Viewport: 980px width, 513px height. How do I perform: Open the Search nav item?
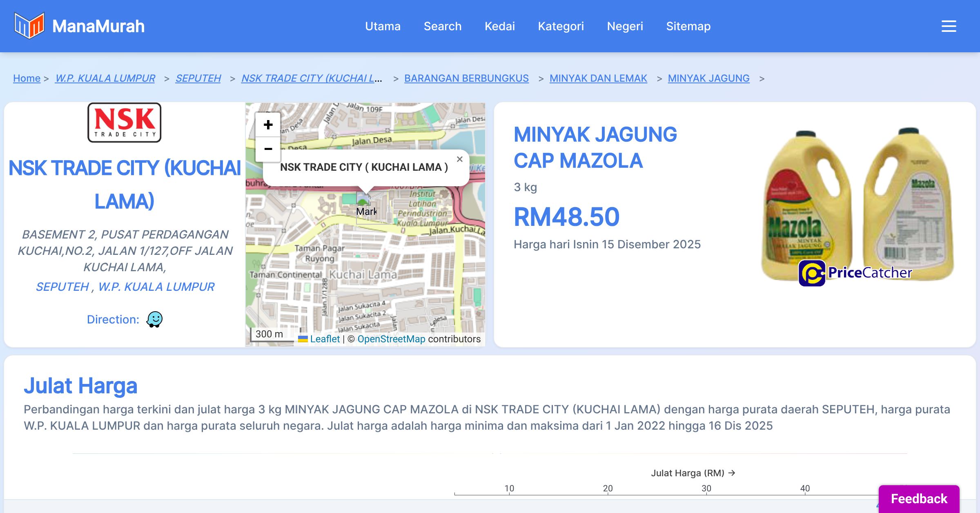point(443,26)
